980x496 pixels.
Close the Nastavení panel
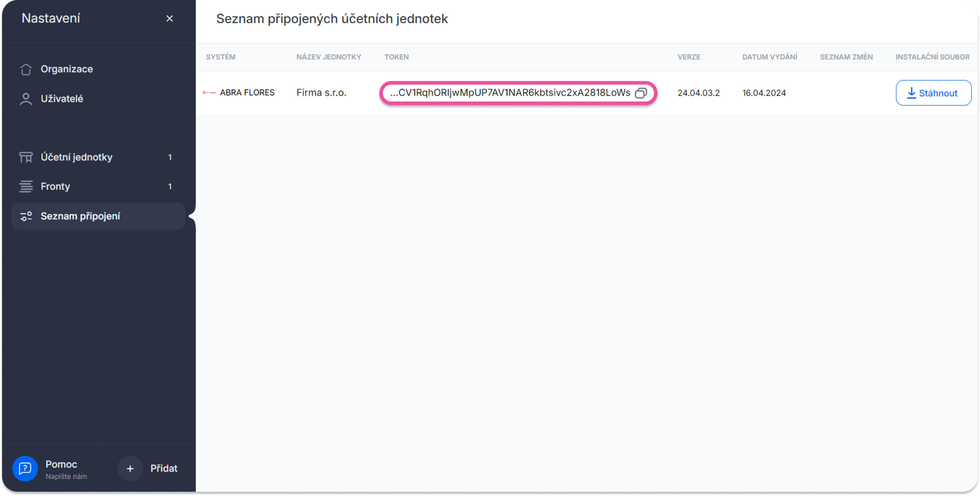(x=170, y=19)
